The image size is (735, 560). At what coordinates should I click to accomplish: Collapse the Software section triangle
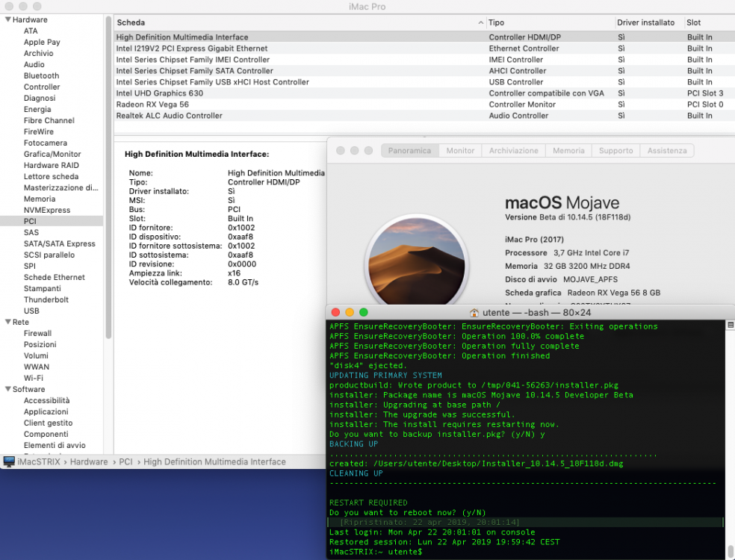coord(7,389)
